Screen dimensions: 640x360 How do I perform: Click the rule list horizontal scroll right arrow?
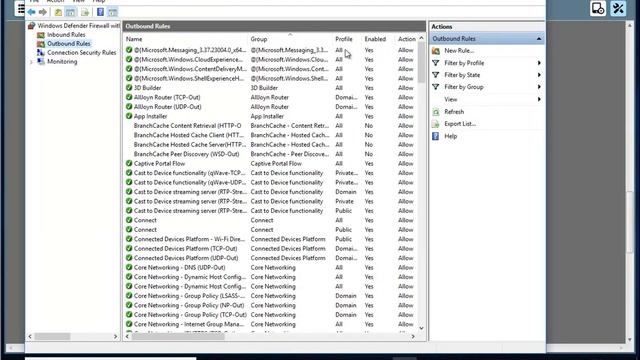pos(413,337)
